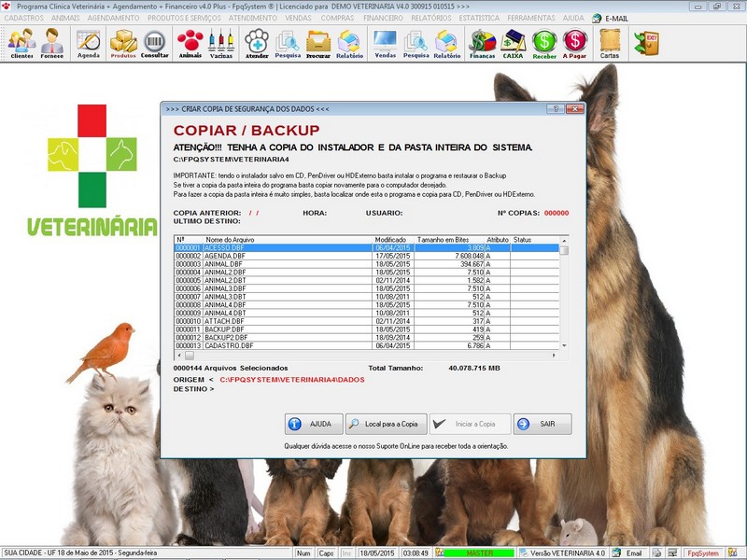Click the Num indicator in status bar

(x=303, y=553)
